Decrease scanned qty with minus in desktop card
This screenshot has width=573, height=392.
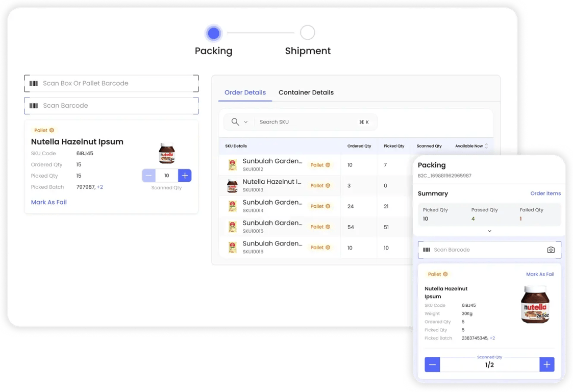click(148, 176)
